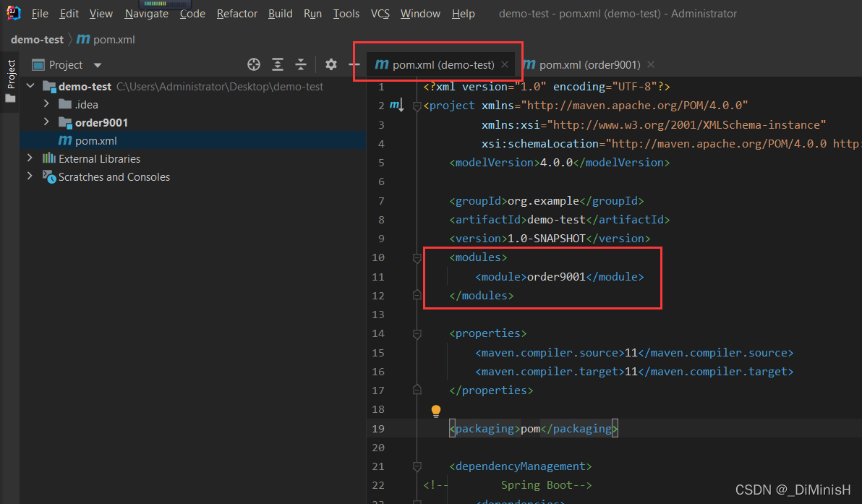Screen dimensions: 862x504
Task: Open the Tools menu
Action: click(346, 14)
